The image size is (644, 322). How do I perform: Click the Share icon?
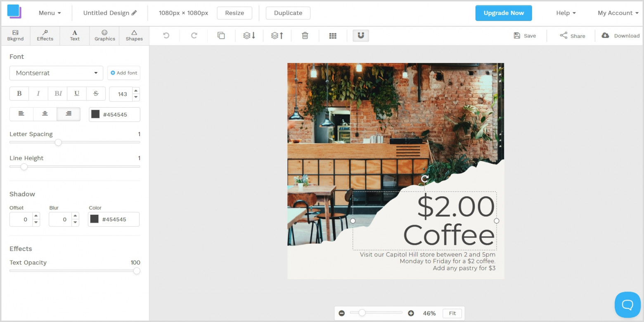[563, 35]
